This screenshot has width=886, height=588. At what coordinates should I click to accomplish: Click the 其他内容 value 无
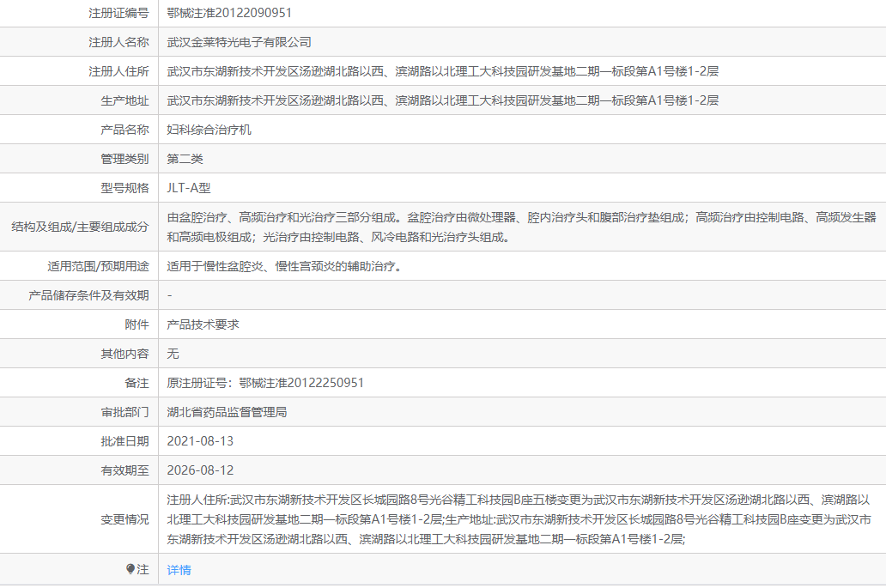[173, 354]
